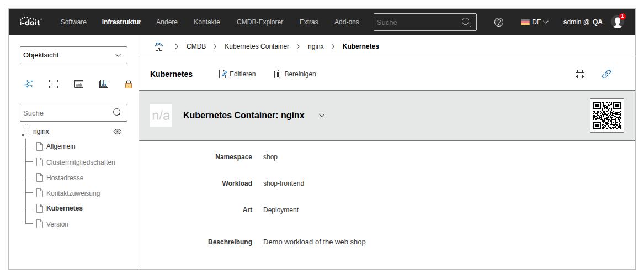Click the Namespace value shop
644x278 pixels.
(270, 157)
